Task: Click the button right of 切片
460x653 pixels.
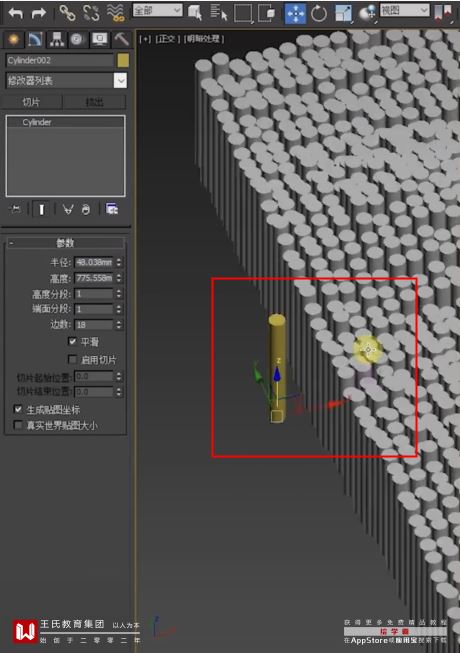Action: click(x=94, y=102)
